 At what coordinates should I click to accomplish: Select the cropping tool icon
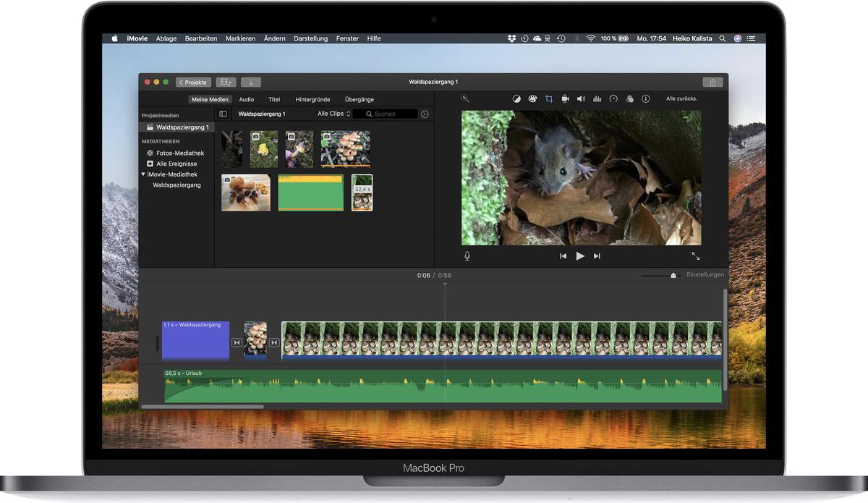point(549,99)
